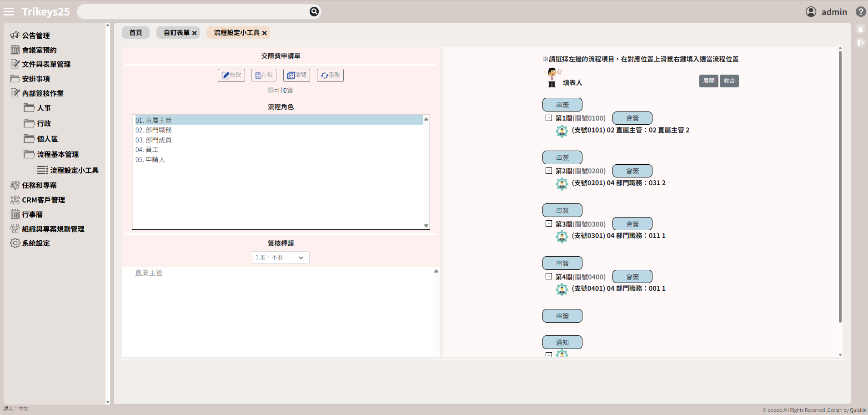Click the gear icon for 支號0101
Viewport: 868px width, 415px height.
562,131
